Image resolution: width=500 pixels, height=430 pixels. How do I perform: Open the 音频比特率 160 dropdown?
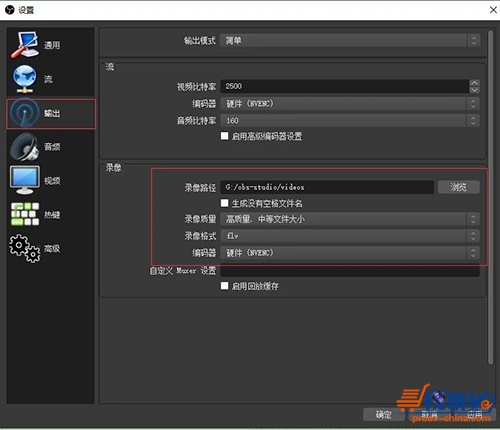pos(350,120)
